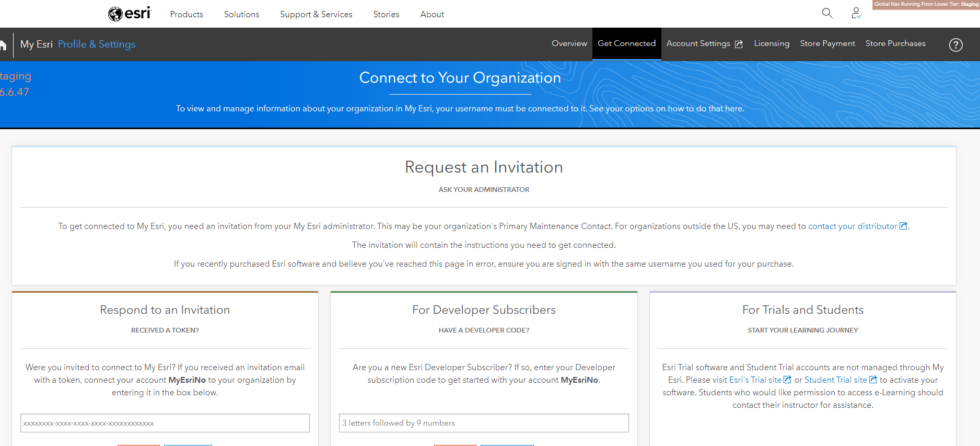Click external icon after Student Trial site
The width and height of the screenshot is (980, 446).
[873, 380]
